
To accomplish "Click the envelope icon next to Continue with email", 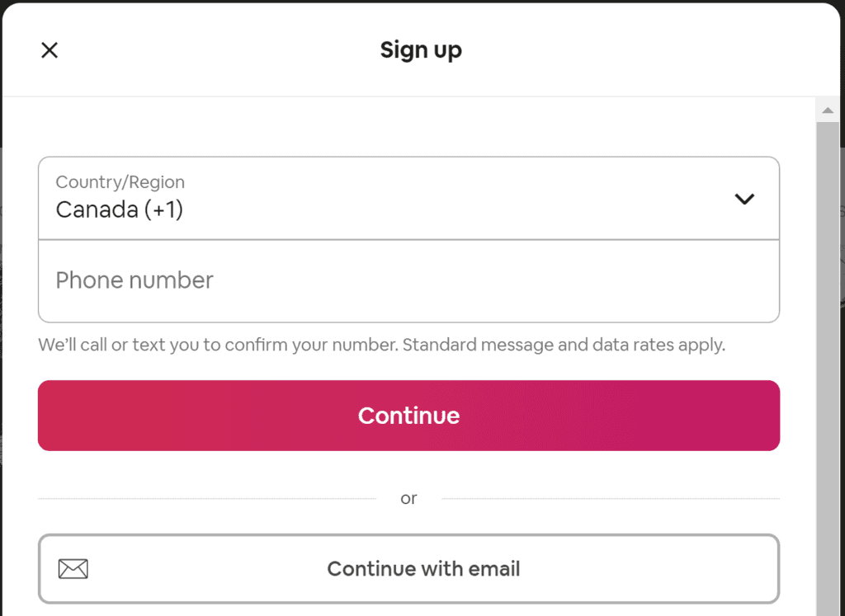I will [73, 569].
